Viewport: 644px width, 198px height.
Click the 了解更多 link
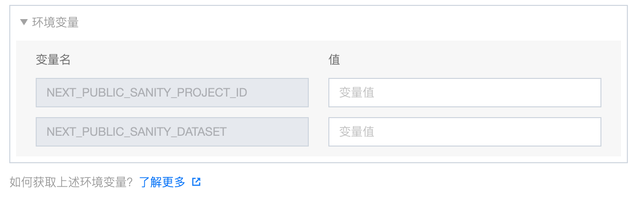click(x=162, y=182)
